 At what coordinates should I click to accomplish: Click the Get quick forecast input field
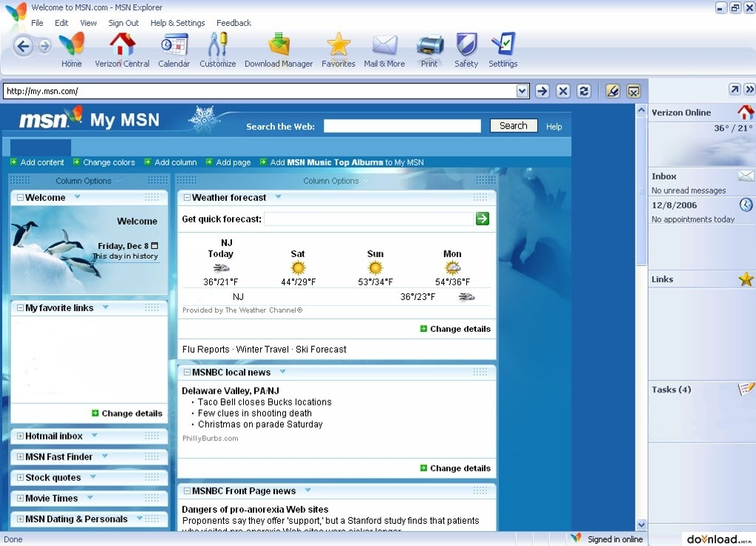[369, 219]
